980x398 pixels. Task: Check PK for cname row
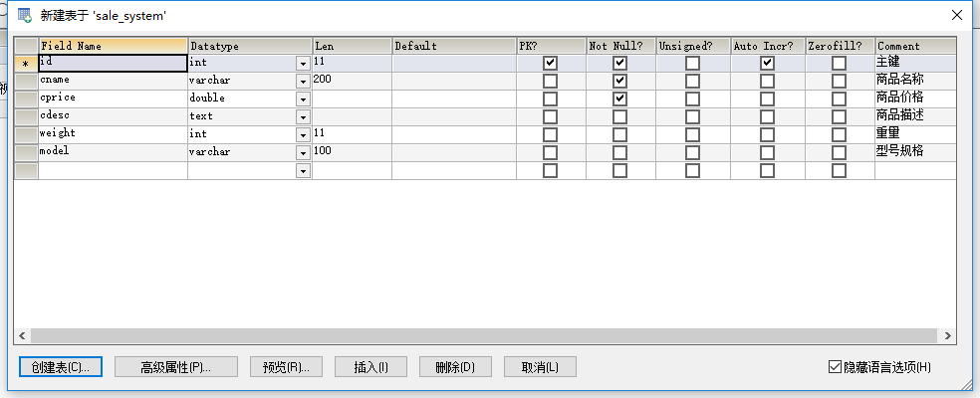click(550, 82)
